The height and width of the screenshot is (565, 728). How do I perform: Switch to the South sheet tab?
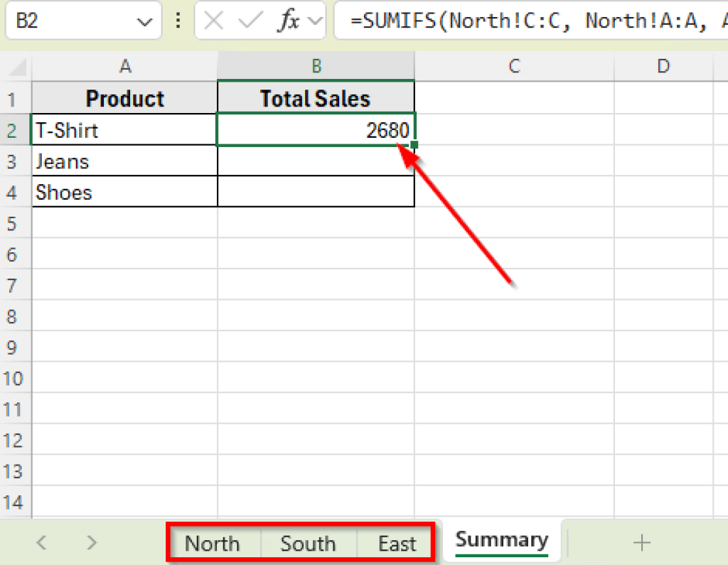308,543
